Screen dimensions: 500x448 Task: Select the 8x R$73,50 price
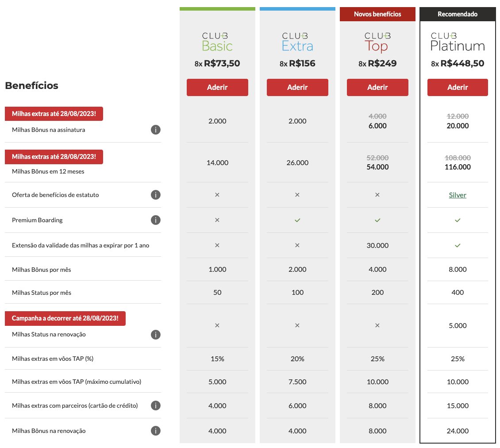pyautogui.click(x=217, y=63)
